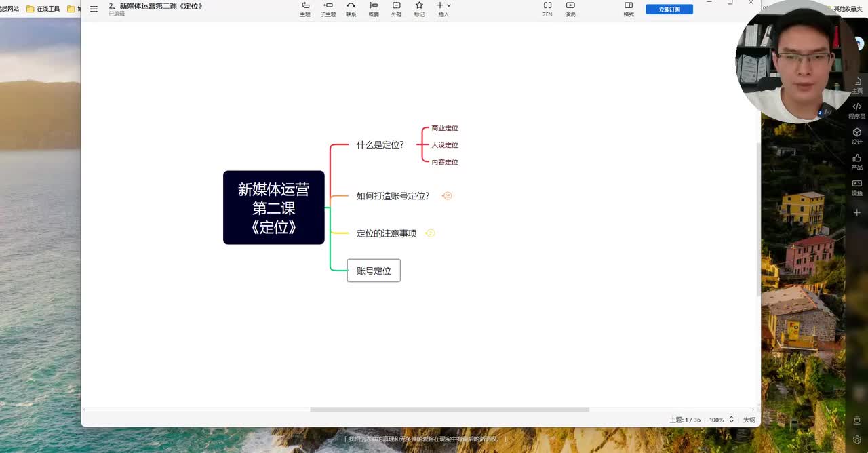This screenshot has height=453, width=868.
Task: Select the 定位的注意事项 topic
Action: (387, 233)
